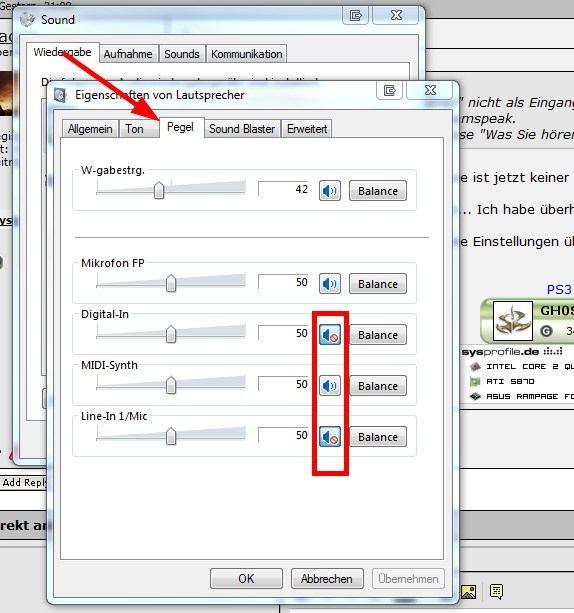This screenshot has width=574, height=613.
Task: Click the PS3 link in forum signature
Action: 559,290
